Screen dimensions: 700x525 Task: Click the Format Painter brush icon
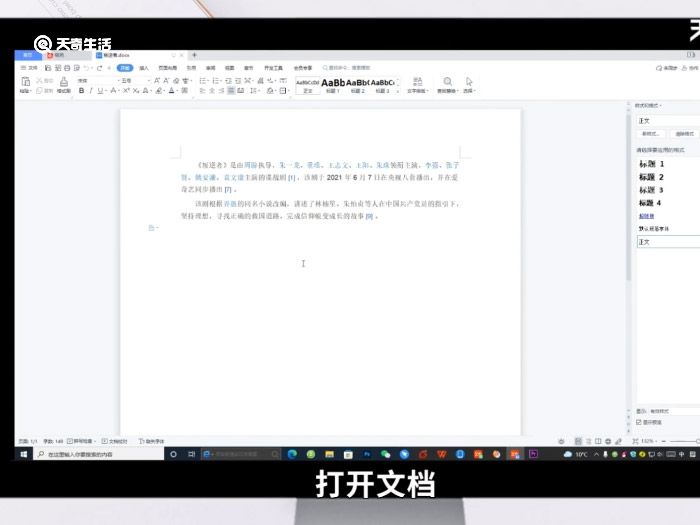click(64, 81)
